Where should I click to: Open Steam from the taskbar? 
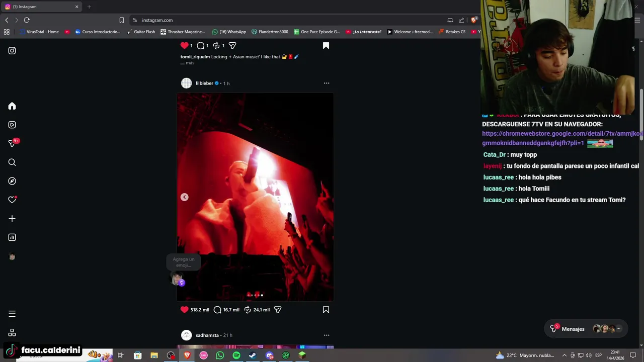[x=253, y=355]
